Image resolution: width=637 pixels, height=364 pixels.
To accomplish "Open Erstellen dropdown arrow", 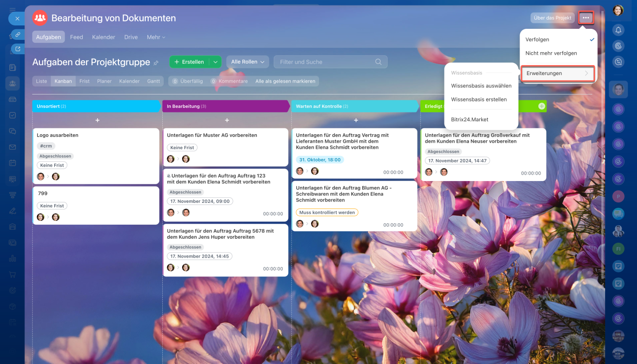I will [x=215, y=62].
